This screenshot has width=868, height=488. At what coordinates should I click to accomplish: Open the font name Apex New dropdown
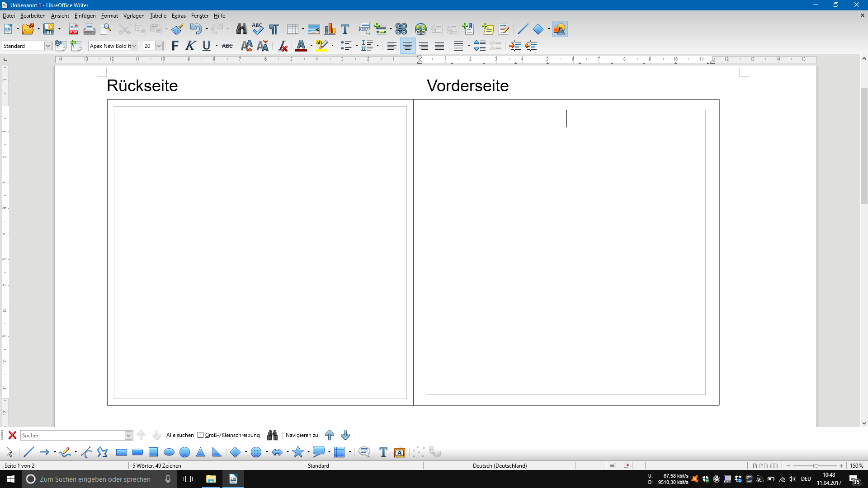point(134,46)
